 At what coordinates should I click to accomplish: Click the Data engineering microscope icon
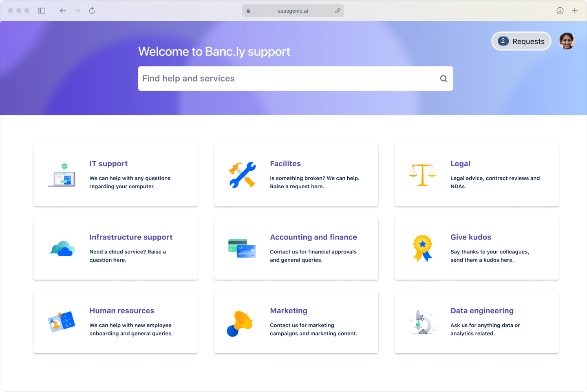tap(423, 322)
